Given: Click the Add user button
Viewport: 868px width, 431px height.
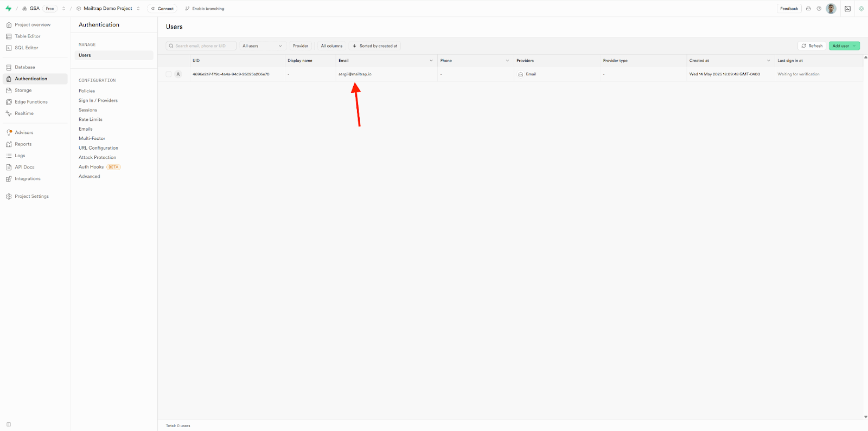Looking at the screenshot, I should coord(844,46).
